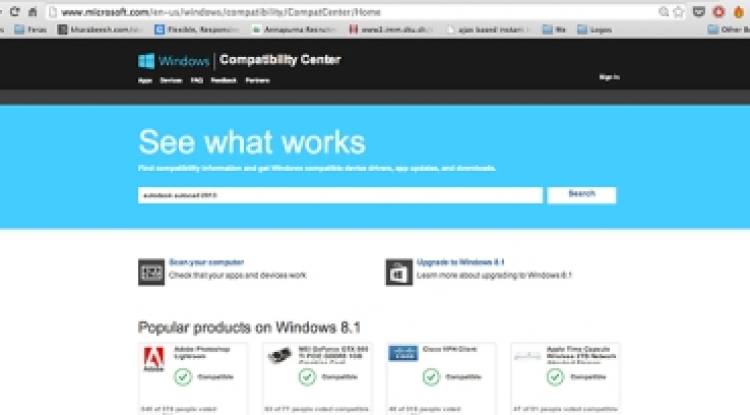Click the Compatible checkmark on Adobe Photoshop card
Screen dimensions: 750x415
pos(183,377)
